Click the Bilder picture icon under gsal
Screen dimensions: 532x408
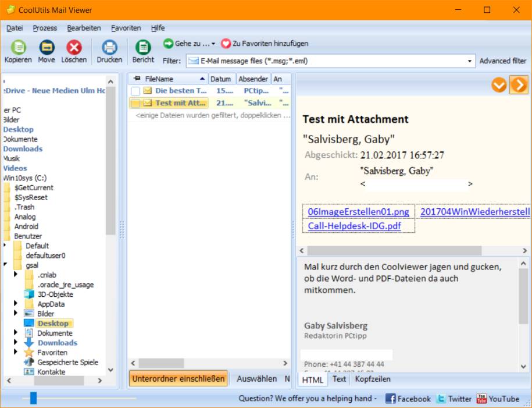(x=29, y=314)
